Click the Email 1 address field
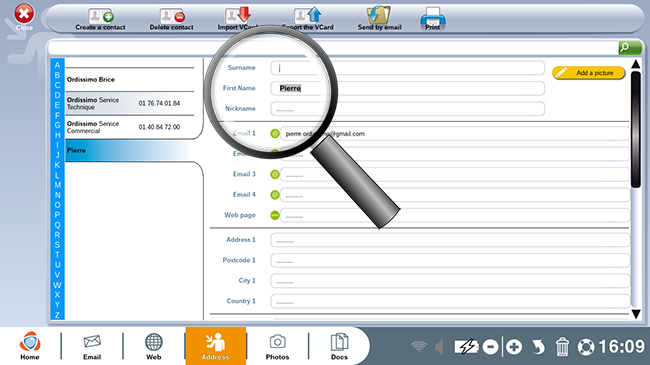Viewport: 650px width, 365px height. pyautogui.click(x=455, y=134)
